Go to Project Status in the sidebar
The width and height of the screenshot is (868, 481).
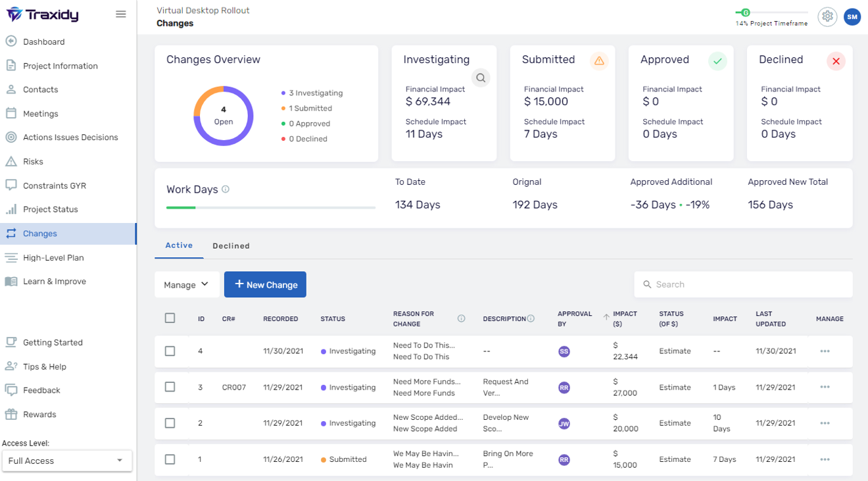[x=49, y=209]
